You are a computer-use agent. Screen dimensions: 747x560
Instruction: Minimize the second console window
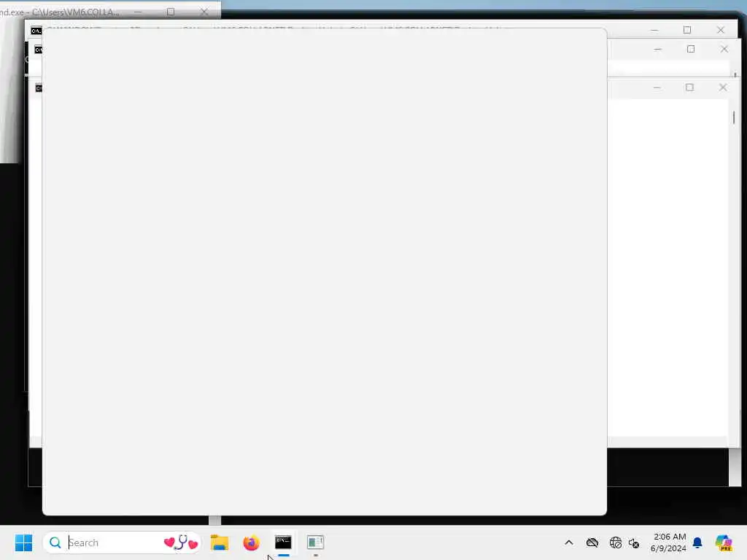657,49
